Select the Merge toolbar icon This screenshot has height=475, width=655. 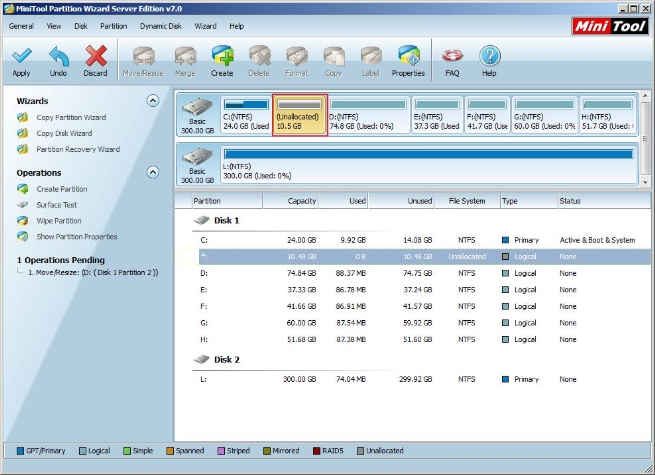point(185,56)
